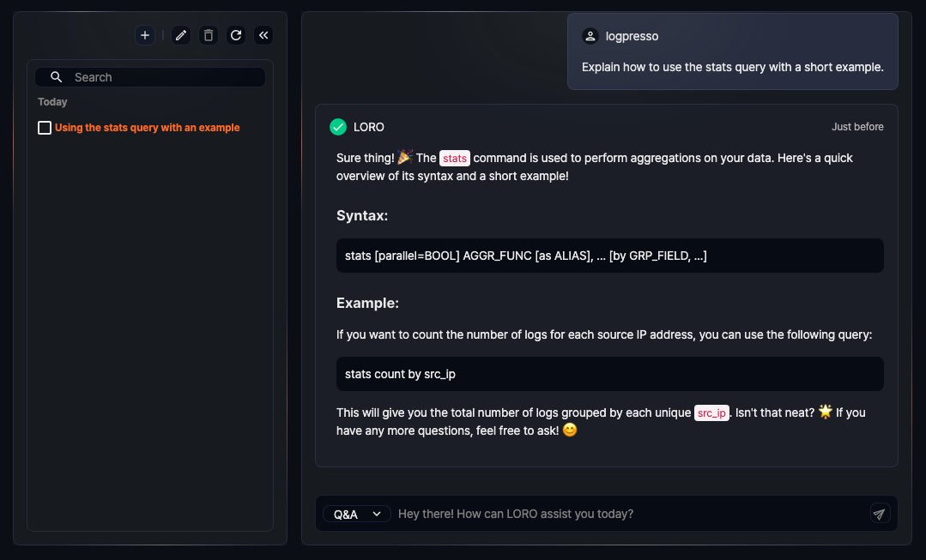Select the pencil edit icon in the toolbar

tap(180, 35)
